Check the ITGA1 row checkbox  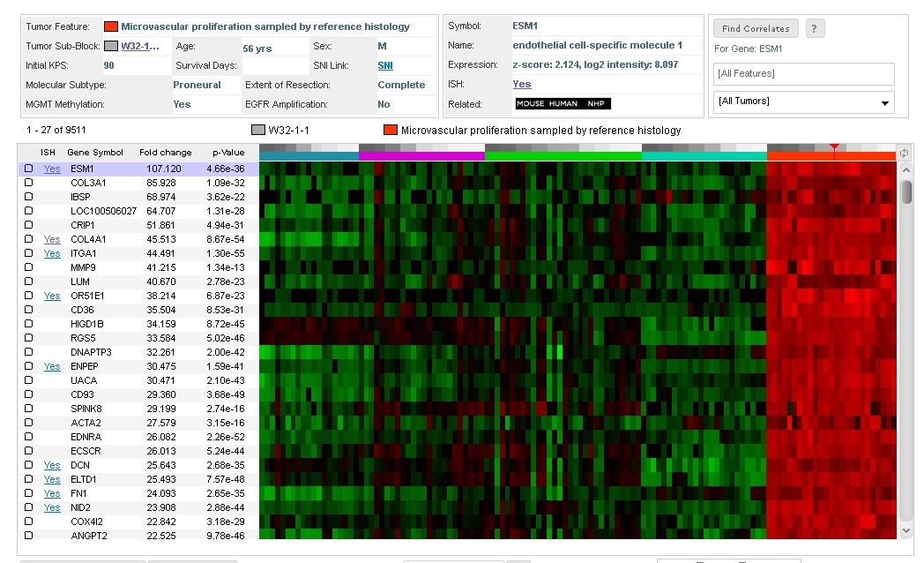coord(28,253)
